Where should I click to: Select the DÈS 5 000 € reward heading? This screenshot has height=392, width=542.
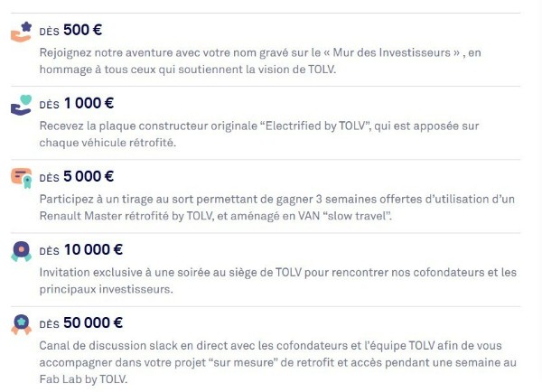77,177
